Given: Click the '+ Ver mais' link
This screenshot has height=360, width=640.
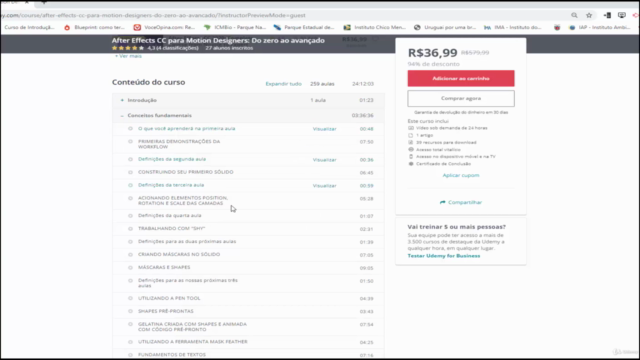Looking at the screenshot, I should click(x=128, y=56).
